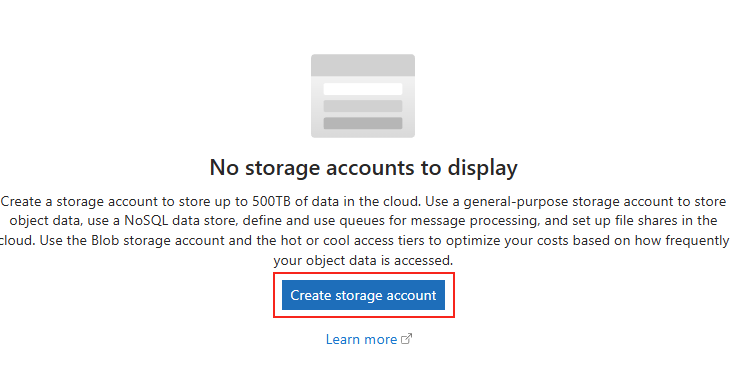Click the middle light gray row in illustration
This screenshot has width=750, height=373.
tap(363, 106)
